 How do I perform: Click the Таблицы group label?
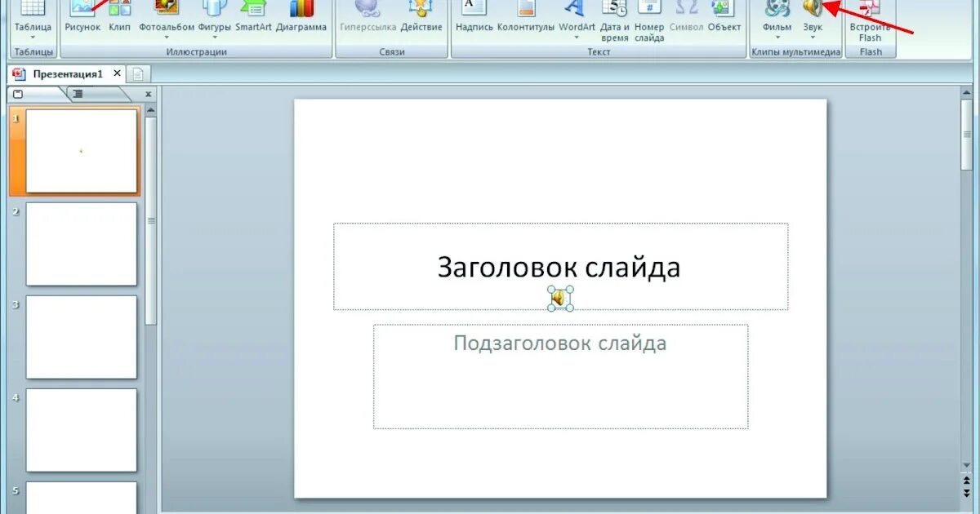33,52
